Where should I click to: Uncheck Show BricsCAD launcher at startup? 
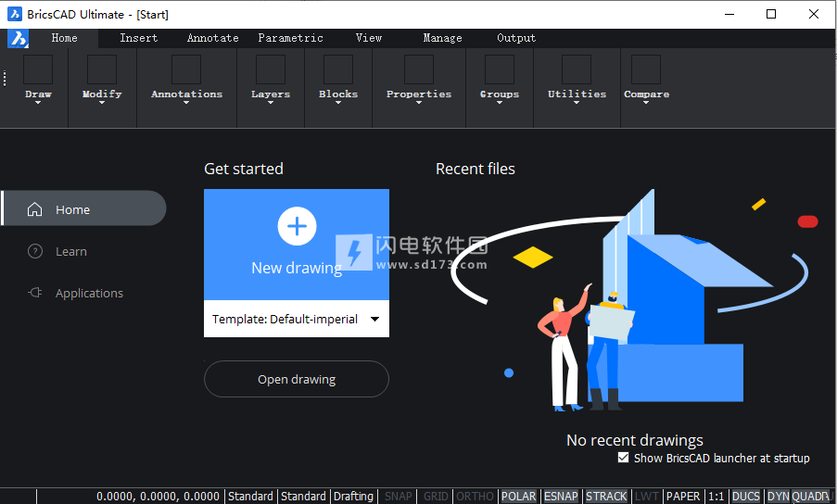point(623,458)
